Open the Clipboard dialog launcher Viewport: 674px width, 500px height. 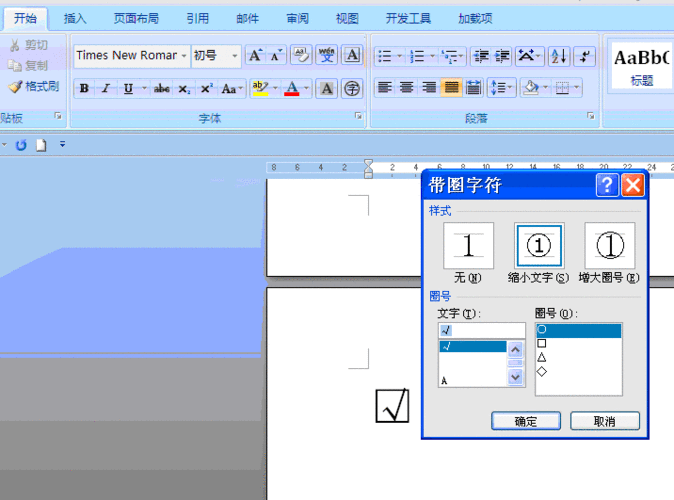click(58, 116)
